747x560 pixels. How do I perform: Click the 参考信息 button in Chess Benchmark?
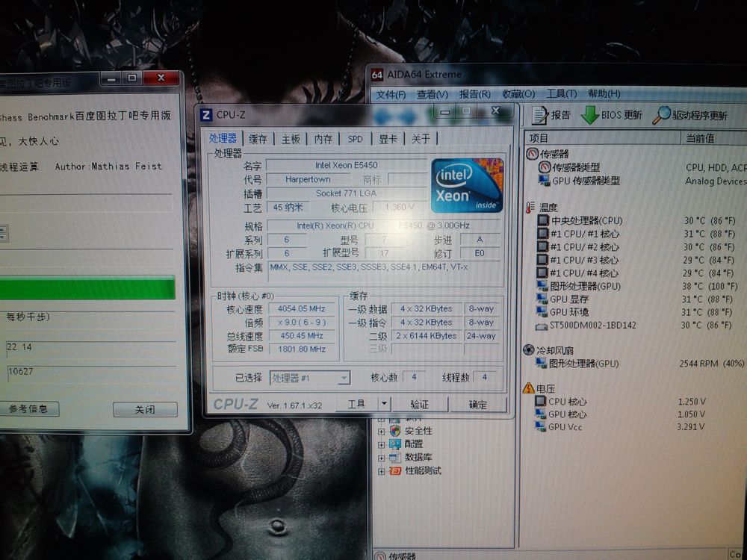(28, 409)
